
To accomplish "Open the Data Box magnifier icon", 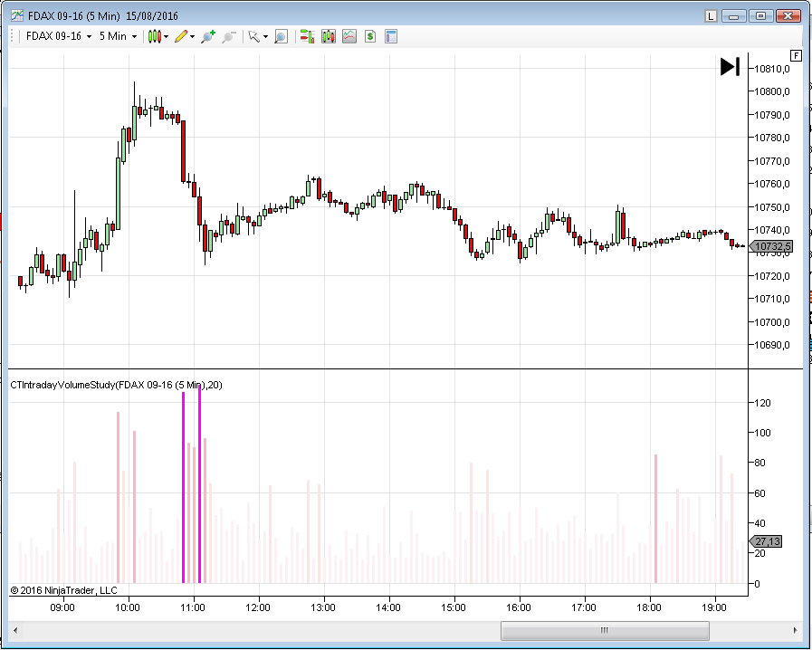I will tap(282, 36).
